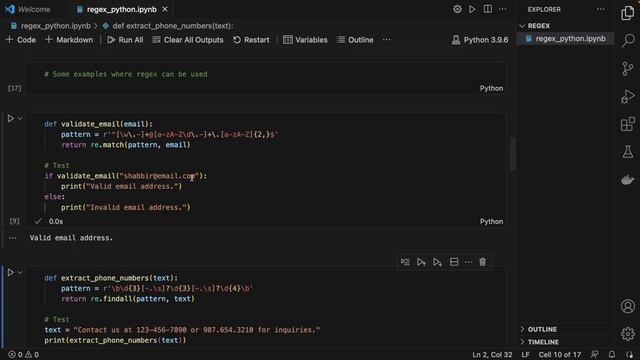Add a new Code cell
Viewport: 640px width, 360px height.
click(21, 40)
